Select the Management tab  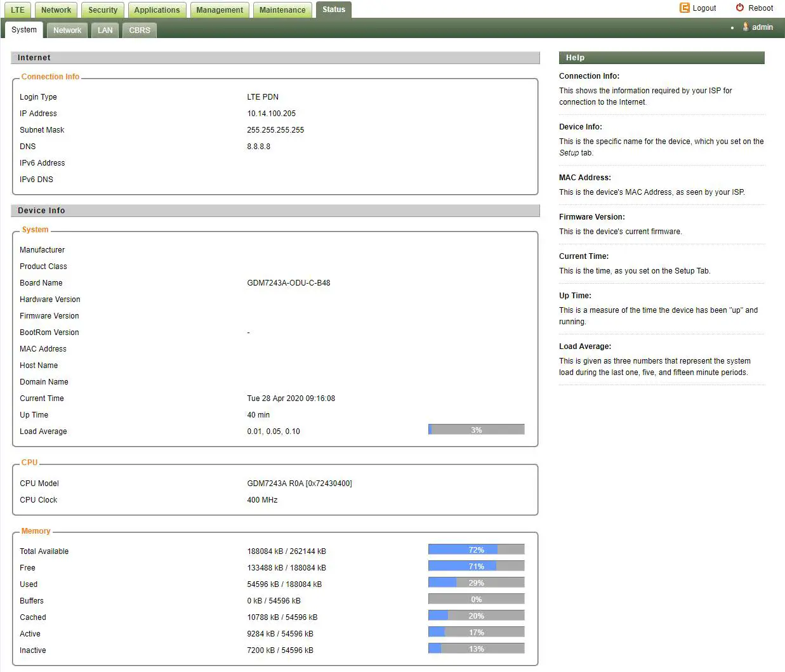pos(220,10)
